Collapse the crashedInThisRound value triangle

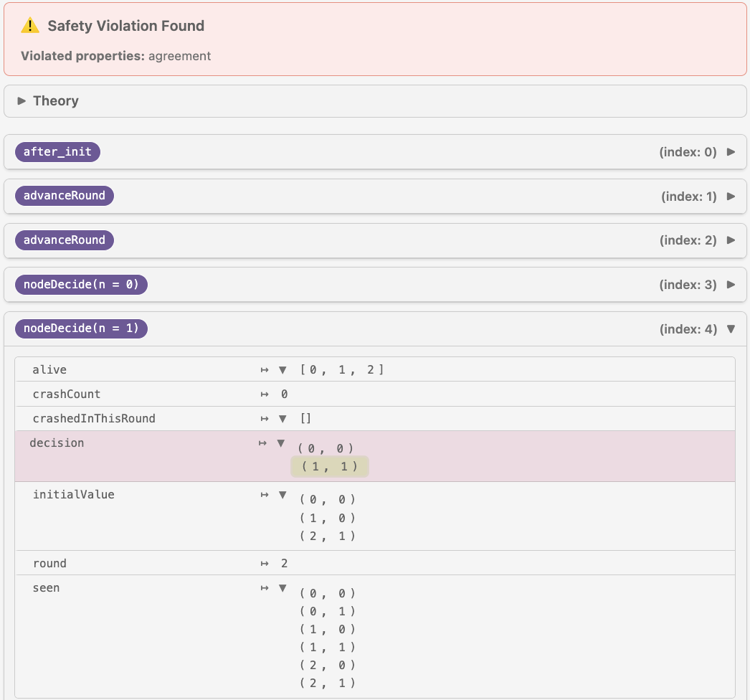[283, 419]
